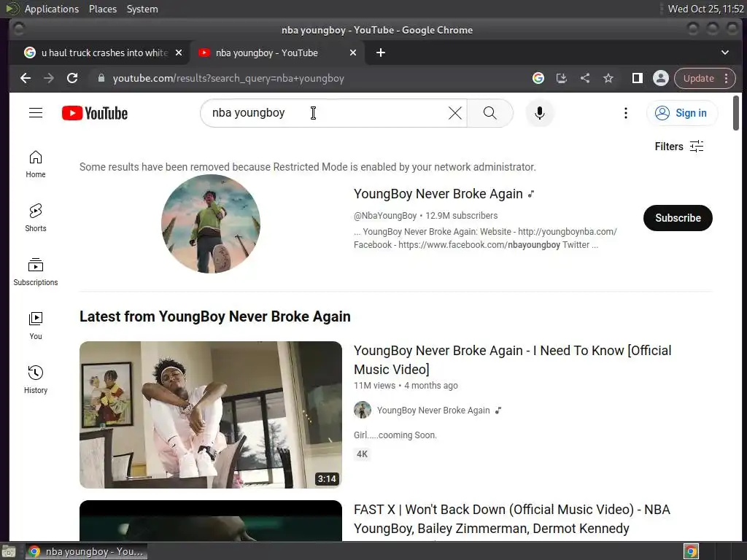Click the Chrome icon in bottom panel tray
747x560 pixels.
pyautogui.click(x=691, y=551)
